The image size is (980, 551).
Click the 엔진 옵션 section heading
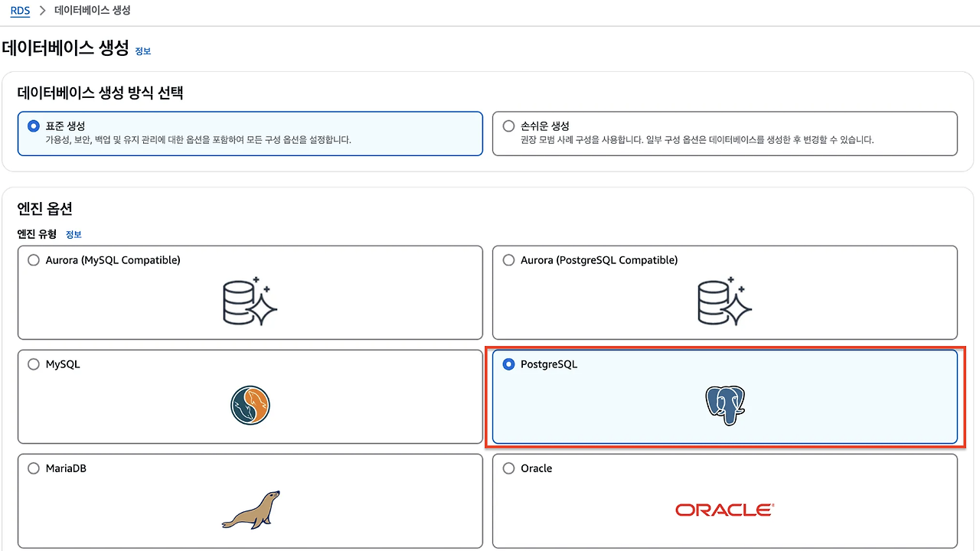(x=44, y=208)
